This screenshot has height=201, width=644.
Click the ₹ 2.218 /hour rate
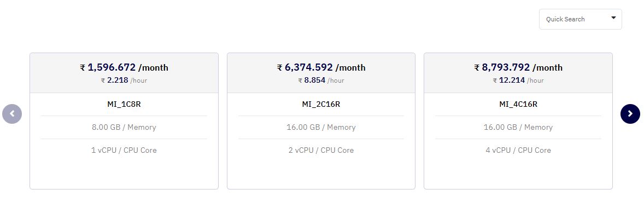124,81
